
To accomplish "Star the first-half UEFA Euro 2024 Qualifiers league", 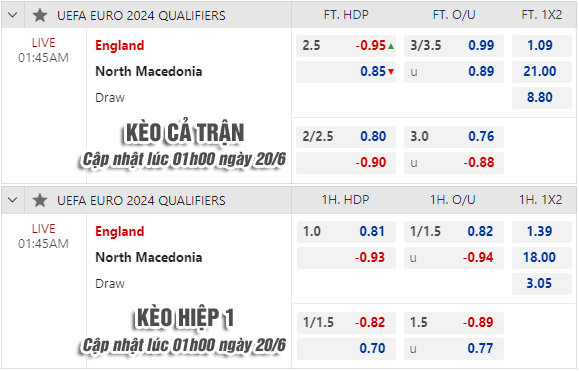I will pos(40,200).
